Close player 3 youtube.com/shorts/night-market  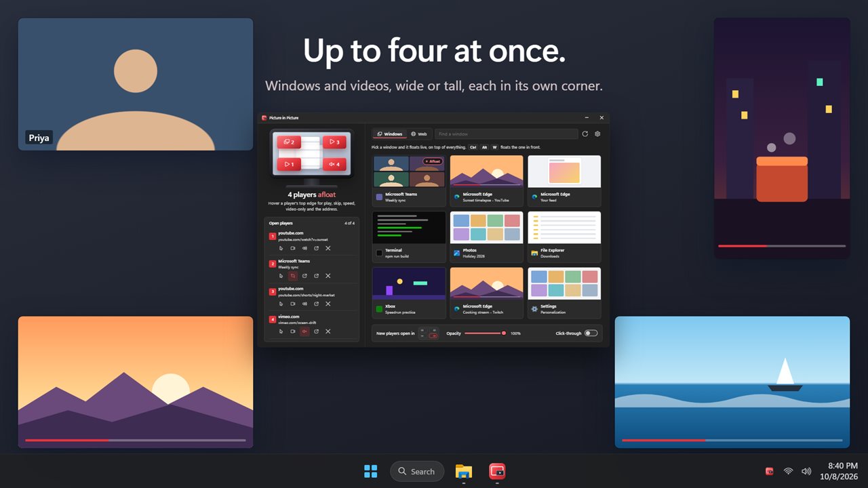pyautogui.click(x=328, y=304)
